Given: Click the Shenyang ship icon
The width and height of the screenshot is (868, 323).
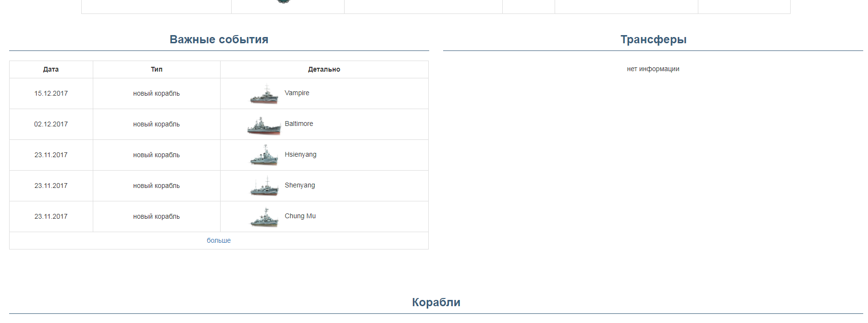Looking at the screenshot, I should [x=264, y=186].
